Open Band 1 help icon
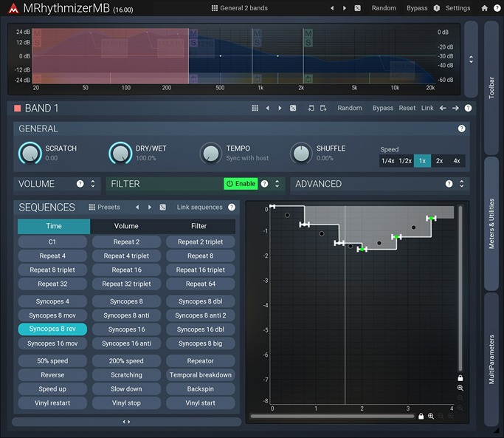The width and height of the screenshot is (504, 438). click(468, 108)
